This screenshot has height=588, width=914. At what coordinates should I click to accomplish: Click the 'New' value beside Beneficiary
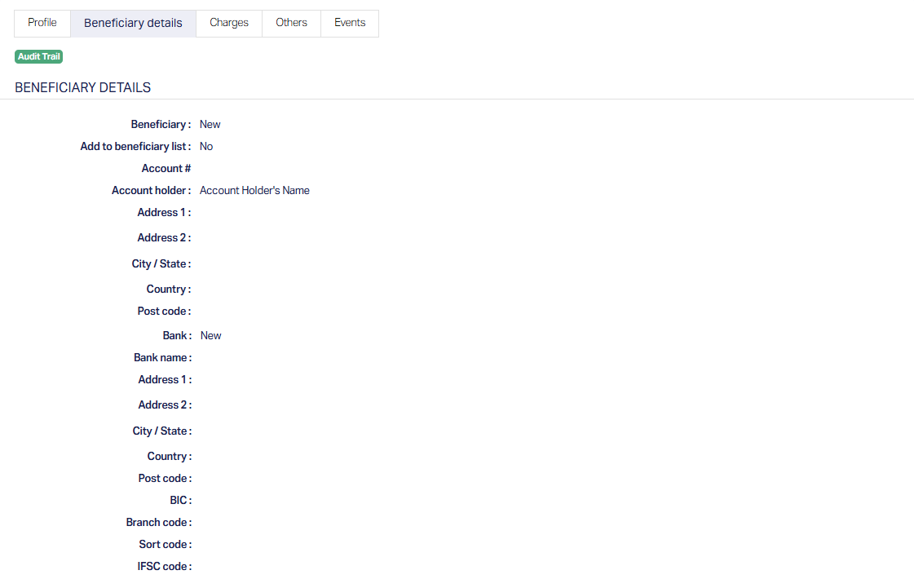click(210, 125)
